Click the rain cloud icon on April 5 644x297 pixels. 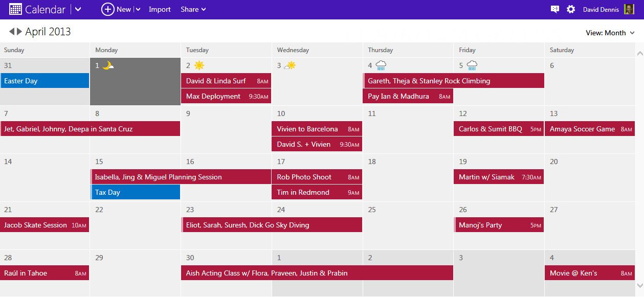(472, 65)
